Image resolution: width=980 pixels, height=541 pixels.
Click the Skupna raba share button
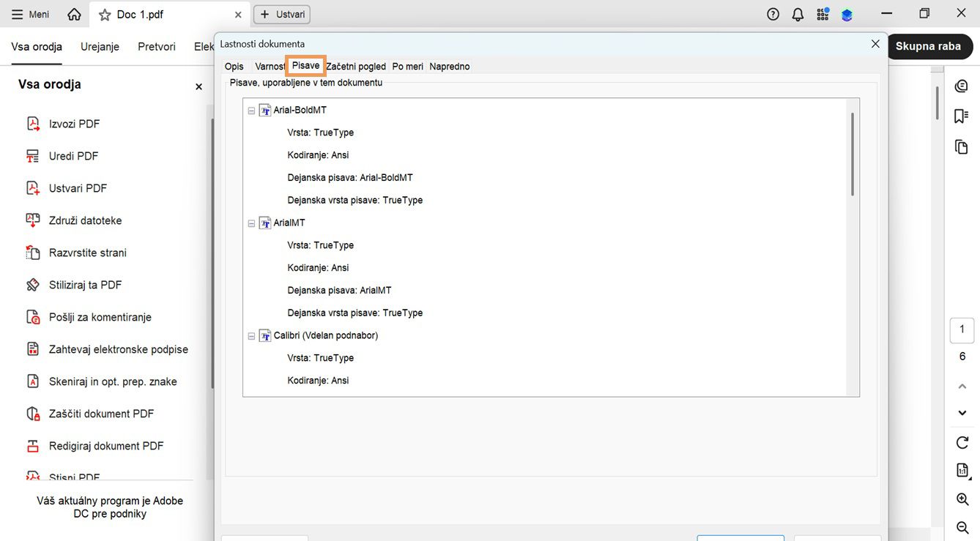928,46
